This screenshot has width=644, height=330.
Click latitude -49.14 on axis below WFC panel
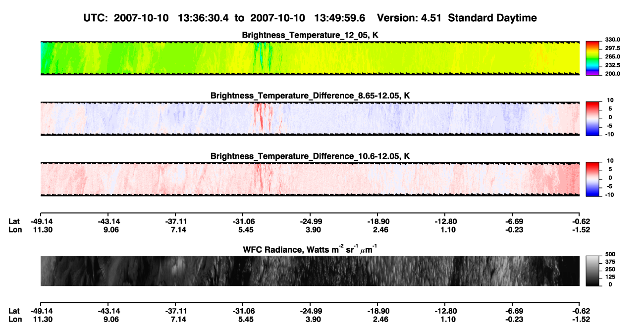[41, 311]
